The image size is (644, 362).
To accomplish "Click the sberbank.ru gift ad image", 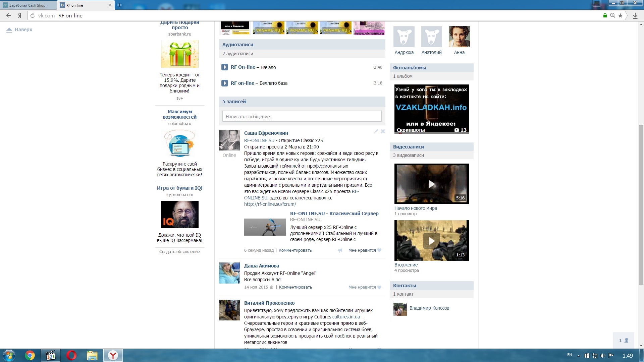I will tap(180, 54).
